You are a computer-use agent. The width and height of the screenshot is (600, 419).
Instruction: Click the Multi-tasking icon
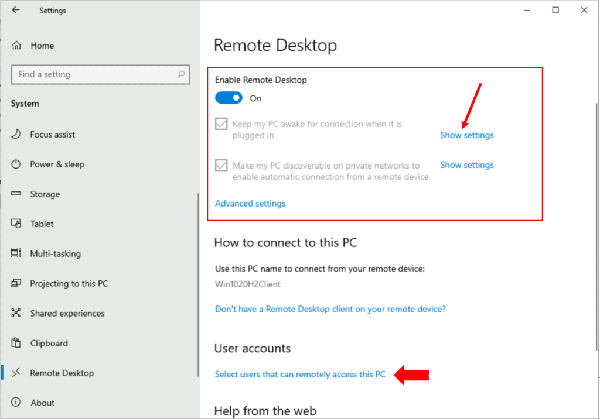[16, 254]
